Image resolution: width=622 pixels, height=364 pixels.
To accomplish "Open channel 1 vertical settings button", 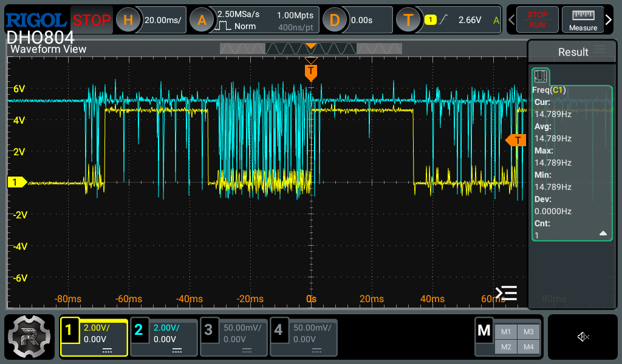I will coord(93,337).
